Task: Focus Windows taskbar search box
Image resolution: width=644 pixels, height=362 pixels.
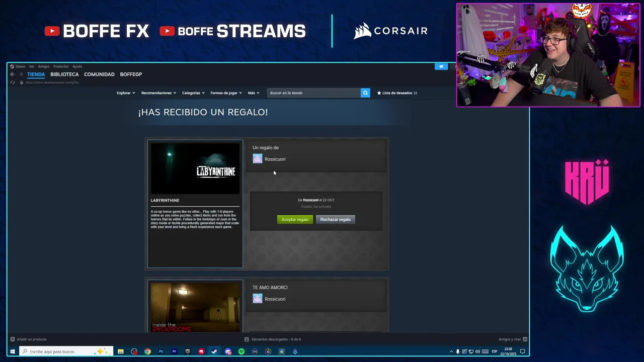Action: [65, 351]
